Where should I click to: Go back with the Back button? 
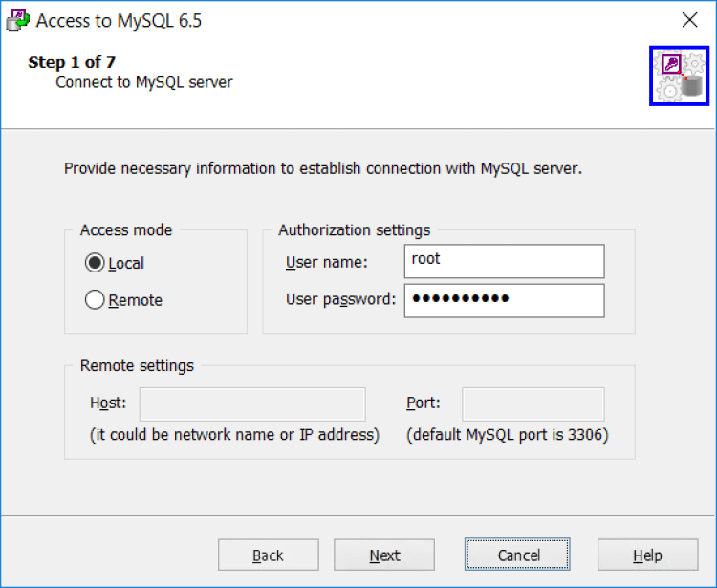coord(268,555)
